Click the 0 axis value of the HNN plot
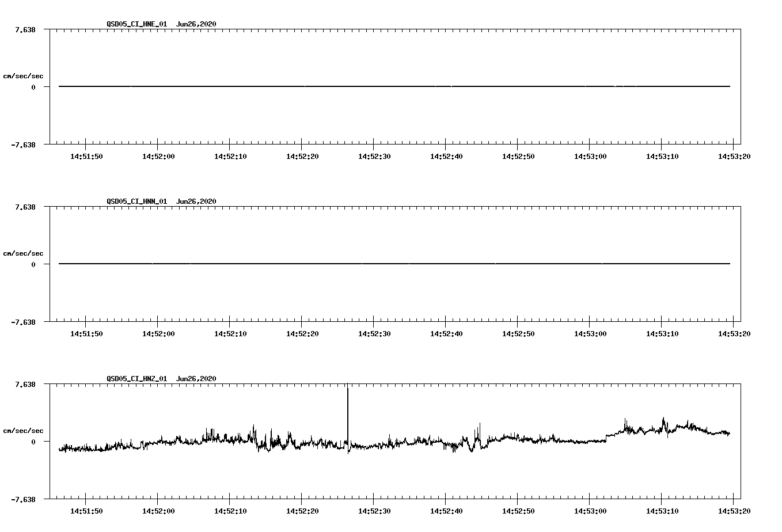This screenshot has width=782, height=532. point(33,264)
